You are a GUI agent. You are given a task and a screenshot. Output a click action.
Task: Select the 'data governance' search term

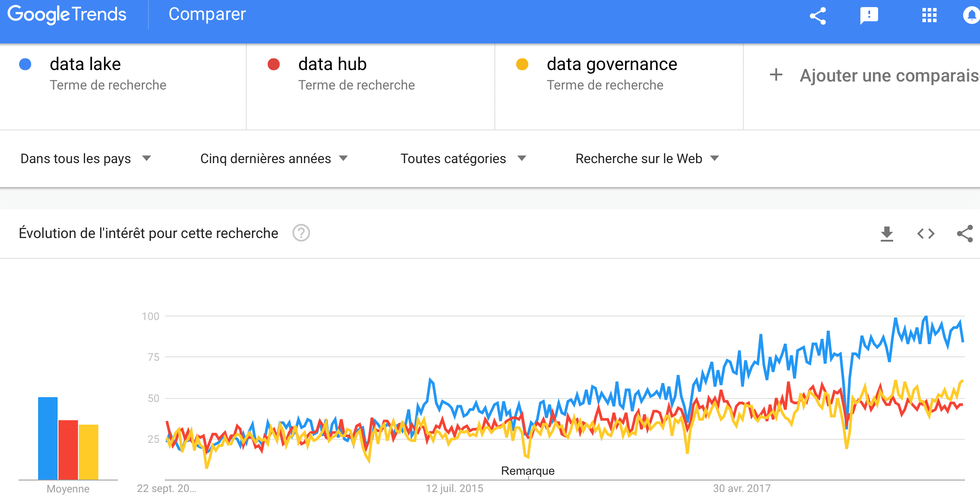coord(612,65)
